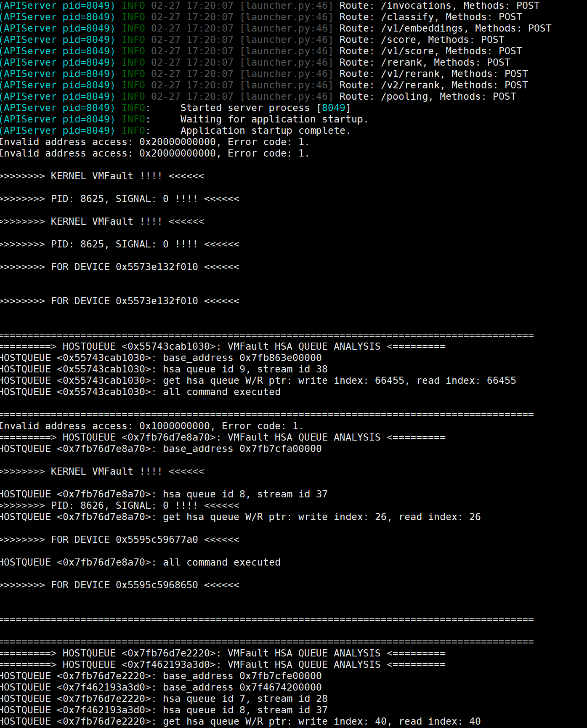Click the 'Route: /invocations, Methods: POST' log line
Image resolution: width=587 pixels, height=728 pixels.
pos(269,5)
